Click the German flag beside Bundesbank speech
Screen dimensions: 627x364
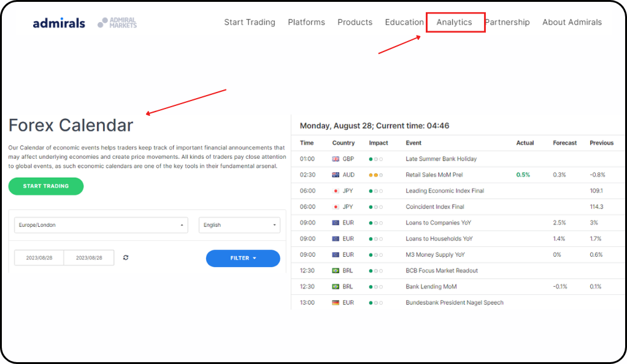336,303
